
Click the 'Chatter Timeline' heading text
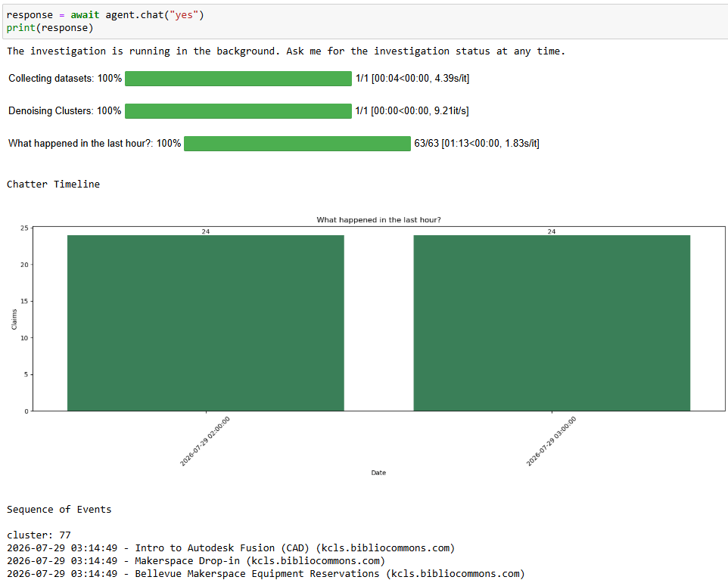click(54, 185)
